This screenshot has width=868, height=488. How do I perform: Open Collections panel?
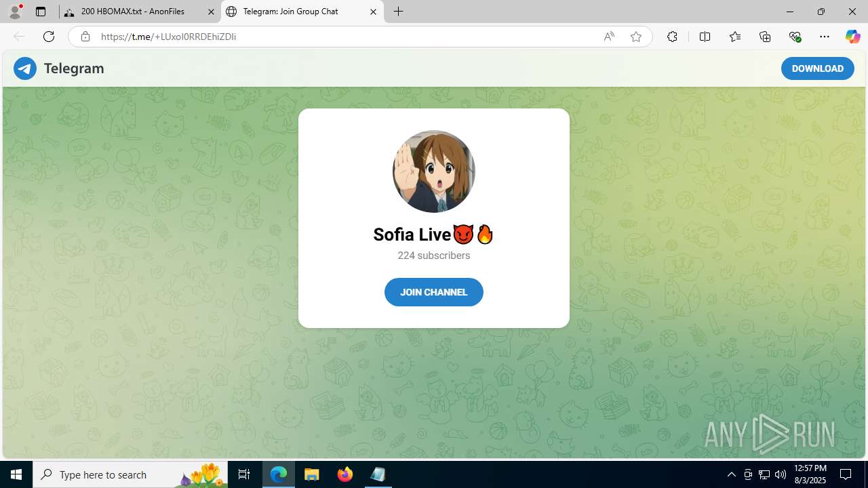(765, 37)
